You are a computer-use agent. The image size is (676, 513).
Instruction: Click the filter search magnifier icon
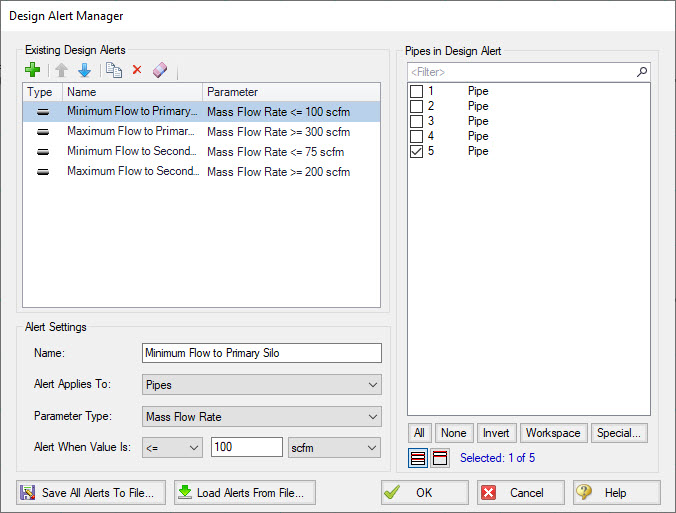pyautogui.click(x=642, y=72)
